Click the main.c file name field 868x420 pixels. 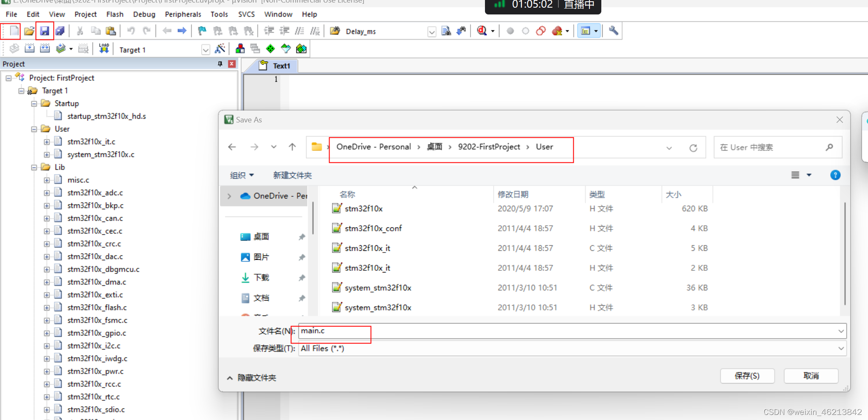pos(572,331)
